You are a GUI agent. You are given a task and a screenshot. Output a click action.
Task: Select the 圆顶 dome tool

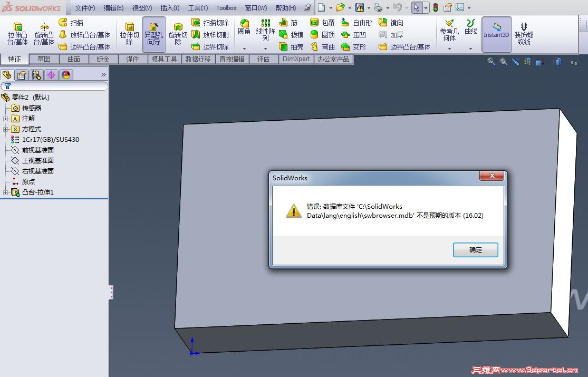point(323,35)
